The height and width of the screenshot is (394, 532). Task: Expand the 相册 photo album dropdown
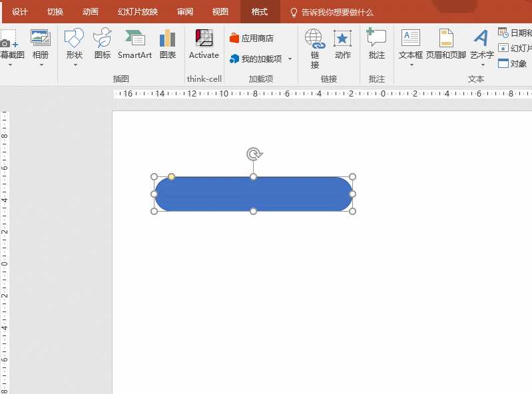pyautogui.click(x=41, y=65)
